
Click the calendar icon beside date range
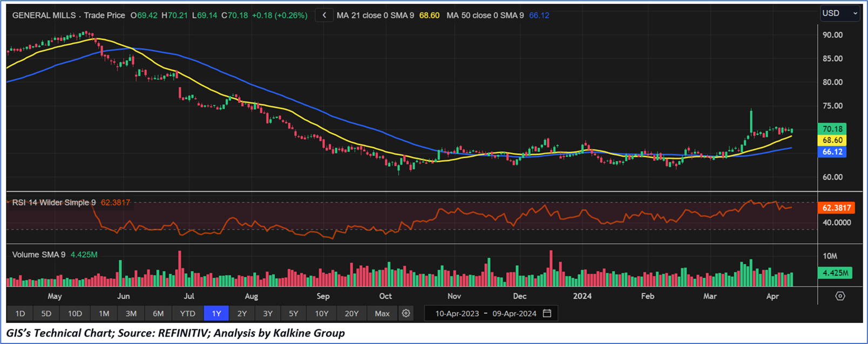pos(547,313)
